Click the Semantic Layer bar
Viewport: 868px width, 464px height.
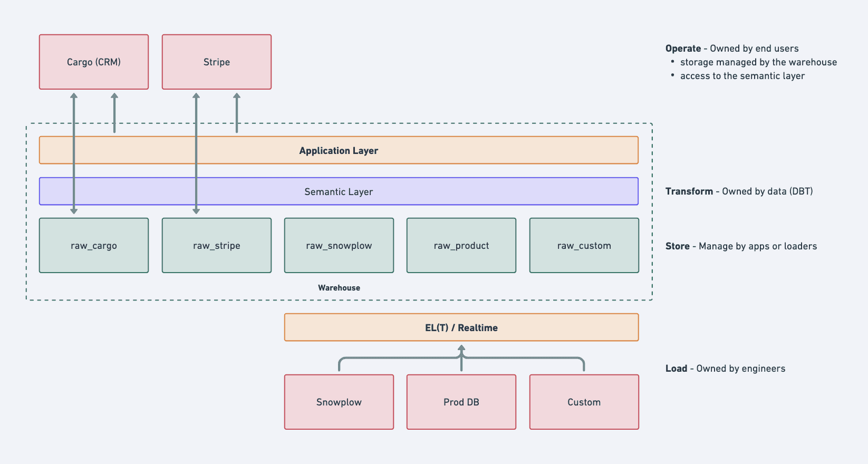click(339, 191)
